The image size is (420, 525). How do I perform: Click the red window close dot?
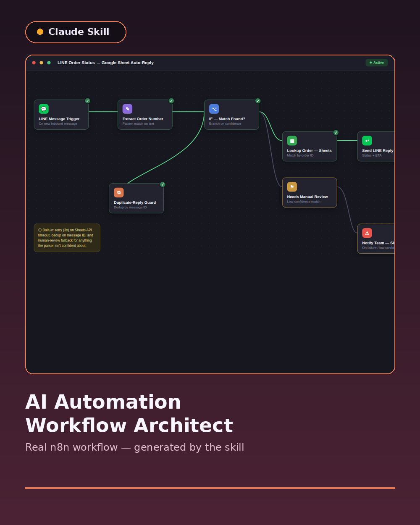(34, 63)
